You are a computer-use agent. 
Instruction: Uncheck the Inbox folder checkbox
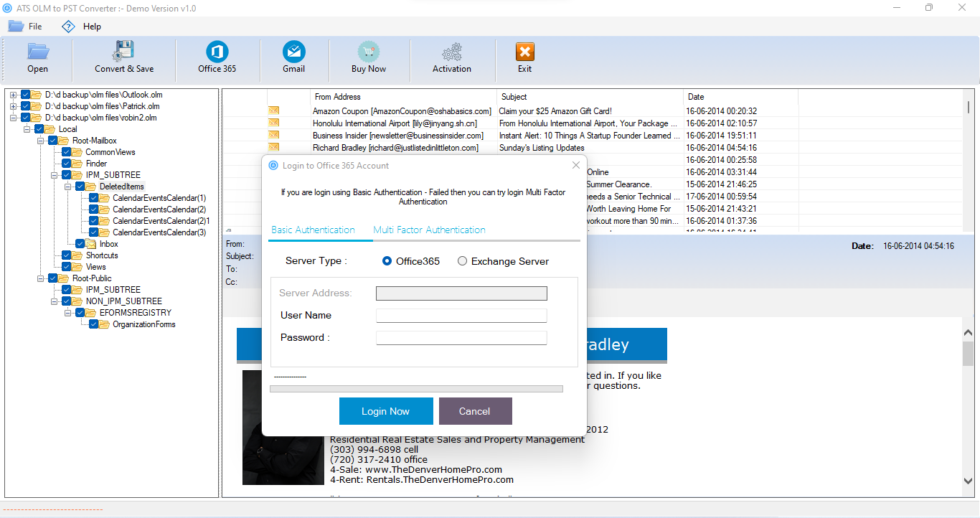(80, 244)
